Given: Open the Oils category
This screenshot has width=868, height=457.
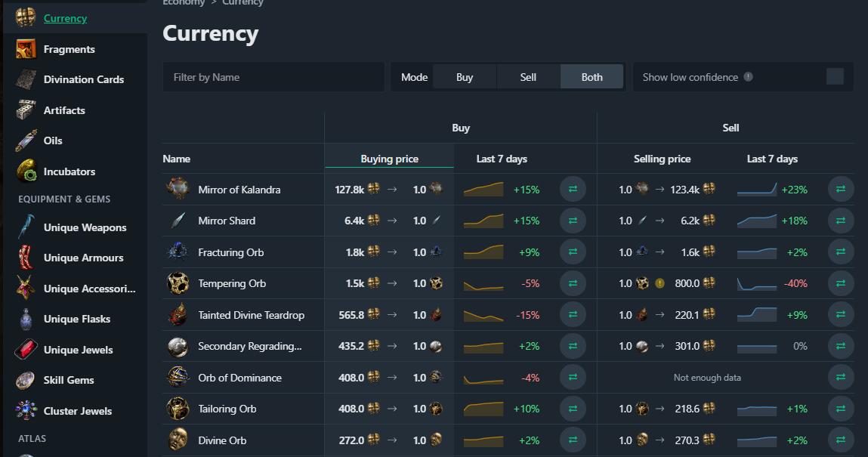Looking at the screenshot, I should pyautogui.click(x=53, y=140).
